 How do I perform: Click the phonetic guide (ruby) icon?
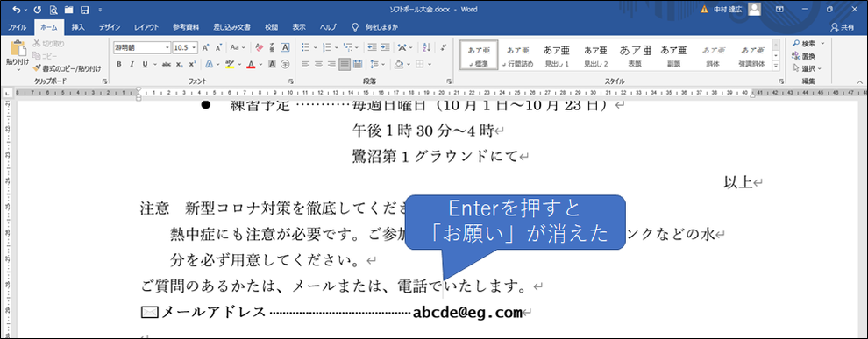coord(273,47)
